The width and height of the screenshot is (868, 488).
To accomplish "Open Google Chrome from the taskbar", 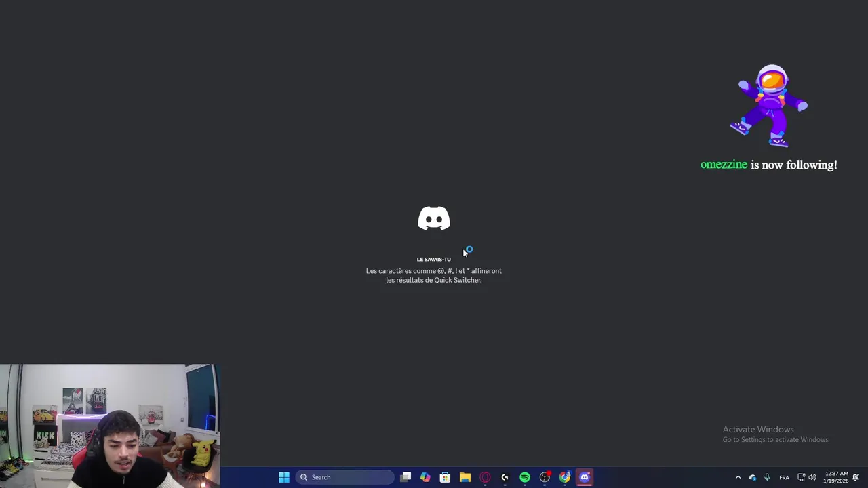I will coord(565,477).
